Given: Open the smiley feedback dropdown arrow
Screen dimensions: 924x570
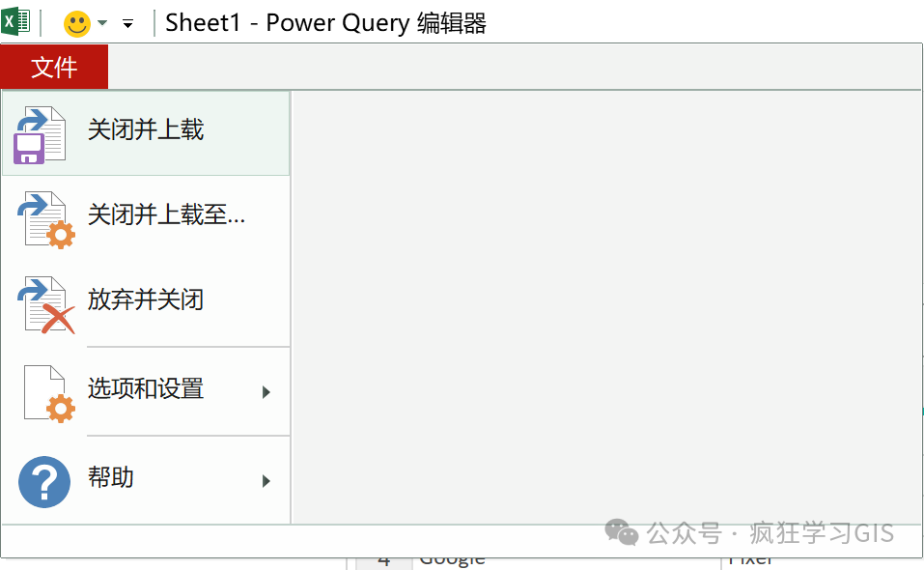Looking at the screenshot, I should point(102,23).
